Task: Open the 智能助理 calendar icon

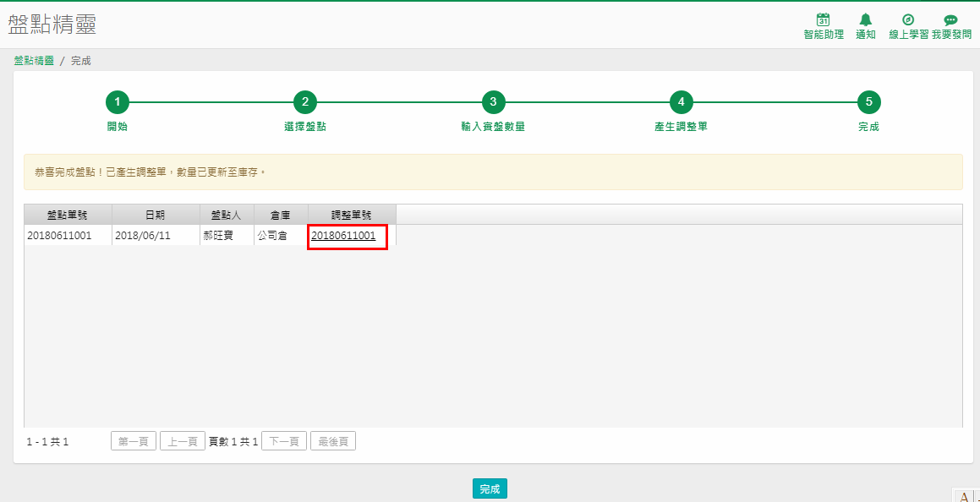Action: (x=823, y=20)
